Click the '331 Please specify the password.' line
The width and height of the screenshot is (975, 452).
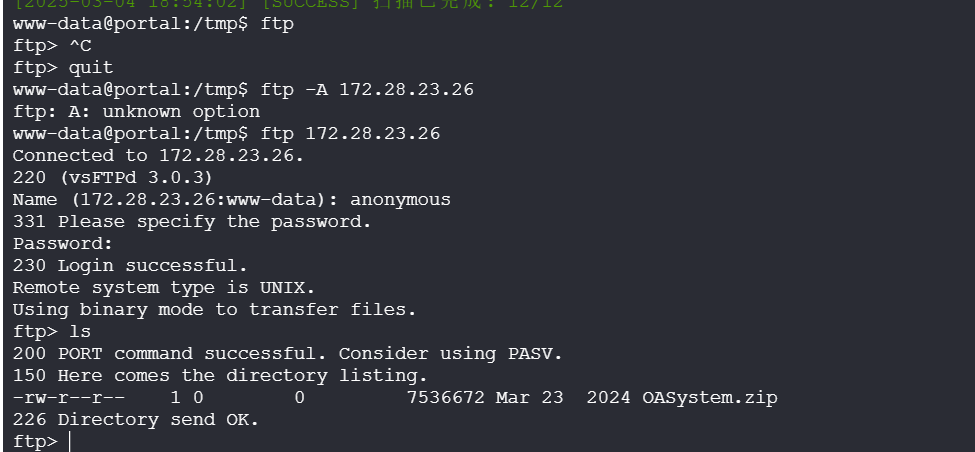[192, 222]
